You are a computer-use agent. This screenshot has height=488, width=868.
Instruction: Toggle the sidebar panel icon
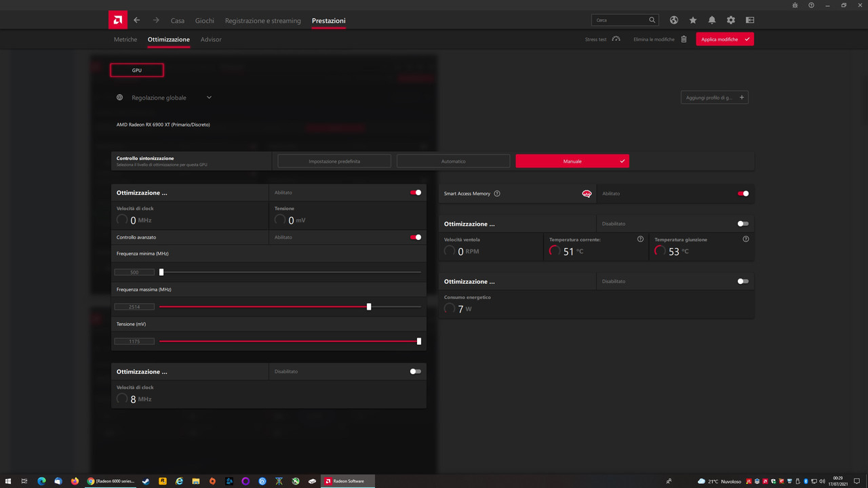tap(750, 20)
